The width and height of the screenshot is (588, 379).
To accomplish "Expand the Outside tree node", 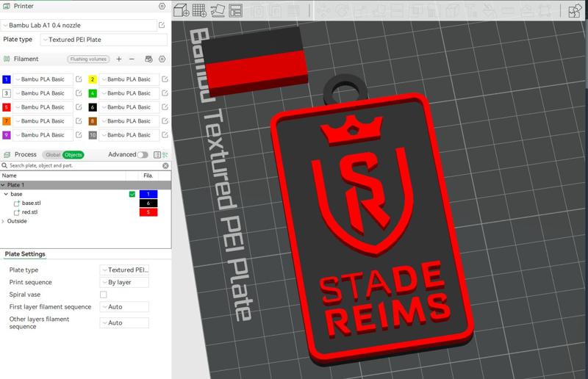I will point(3,221).
